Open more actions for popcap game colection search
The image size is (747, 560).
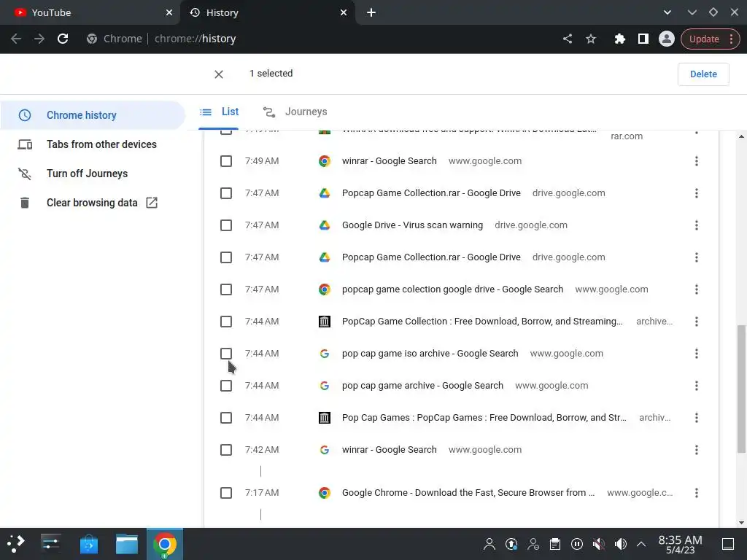697,289
